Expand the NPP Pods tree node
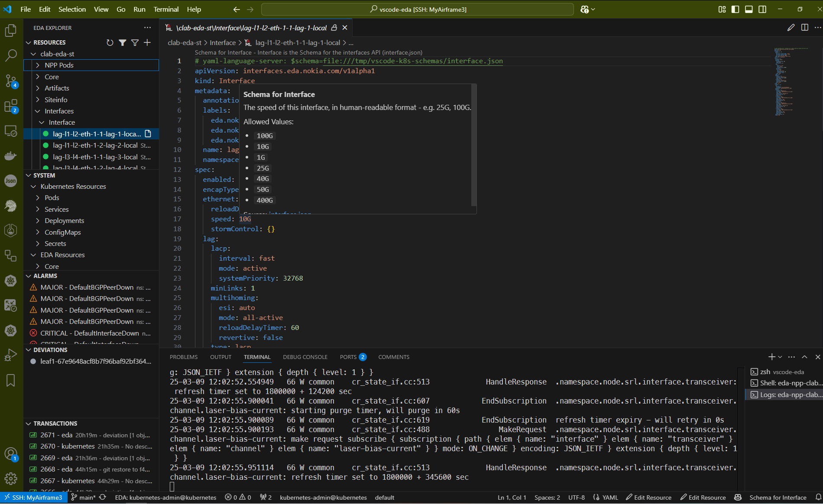Image resolution: width=823 pixels, height=504 pixels. [38, 65]
